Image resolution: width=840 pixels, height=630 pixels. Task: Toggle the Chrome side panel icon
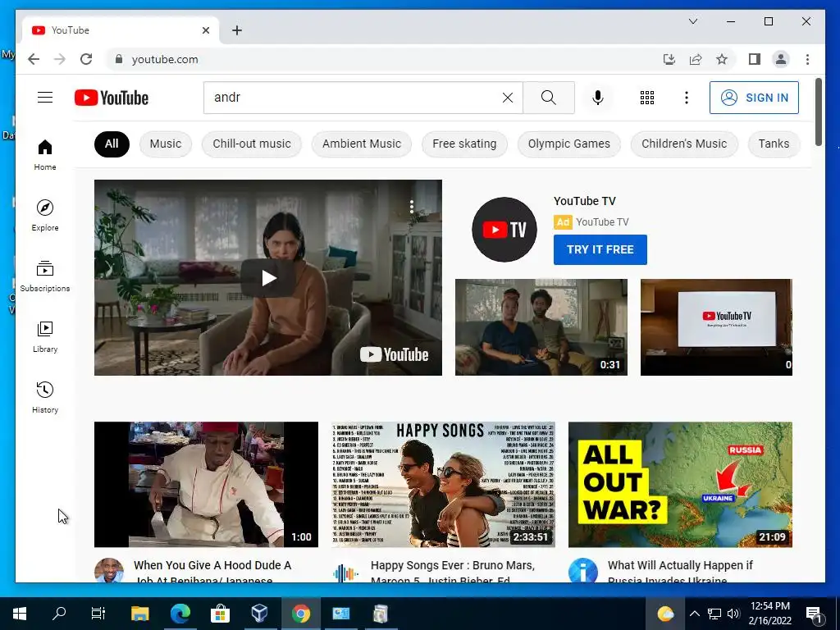[x=755, y=59]
